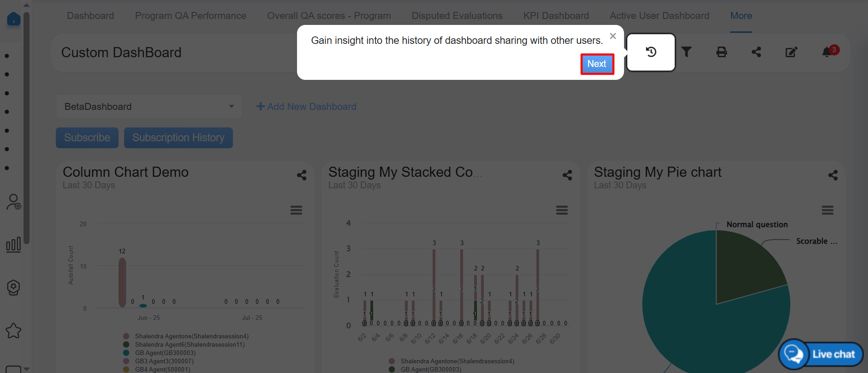868x373 pixels.
Task: Open Subscription History
Action: click(x=178, y=138)
